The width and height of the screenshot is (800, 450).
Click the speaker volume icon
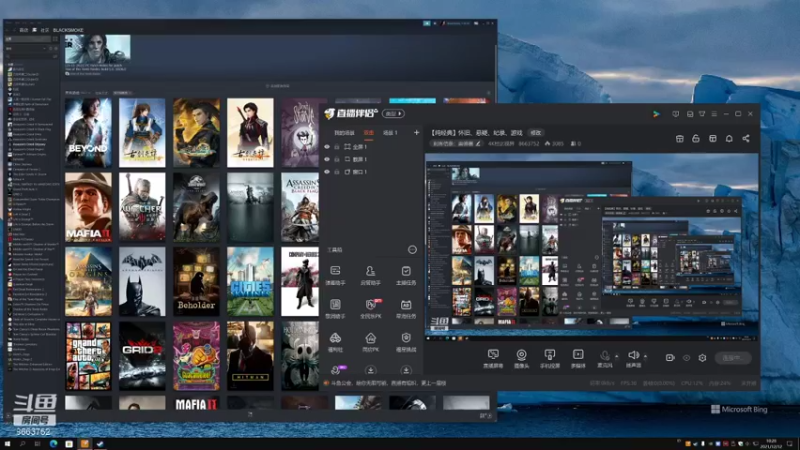tap(633, 355)
